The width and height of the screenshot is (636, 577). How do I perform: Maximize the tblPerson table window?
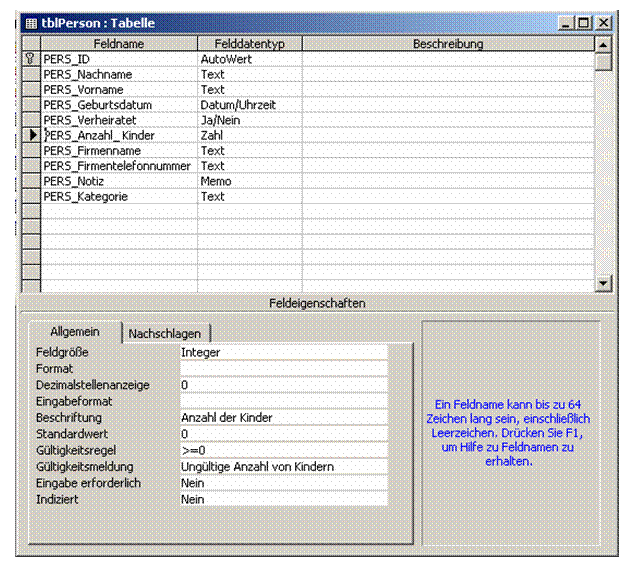point(584,23)
